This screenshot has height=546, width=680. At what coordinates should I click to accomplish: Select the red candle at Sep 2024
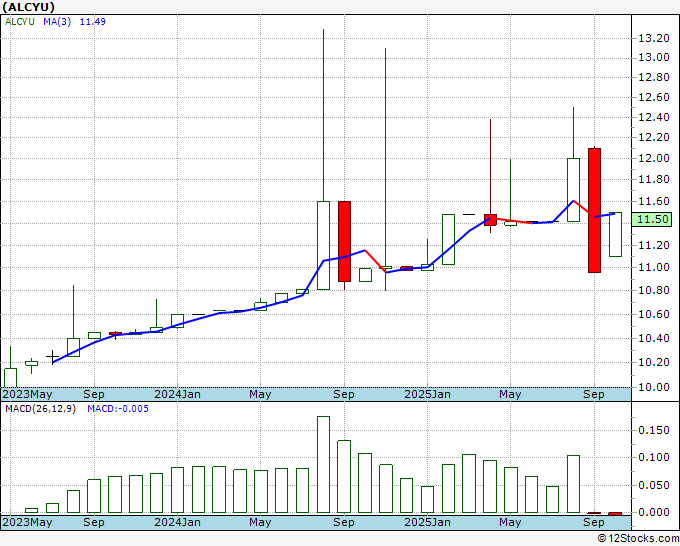(344, 241)
